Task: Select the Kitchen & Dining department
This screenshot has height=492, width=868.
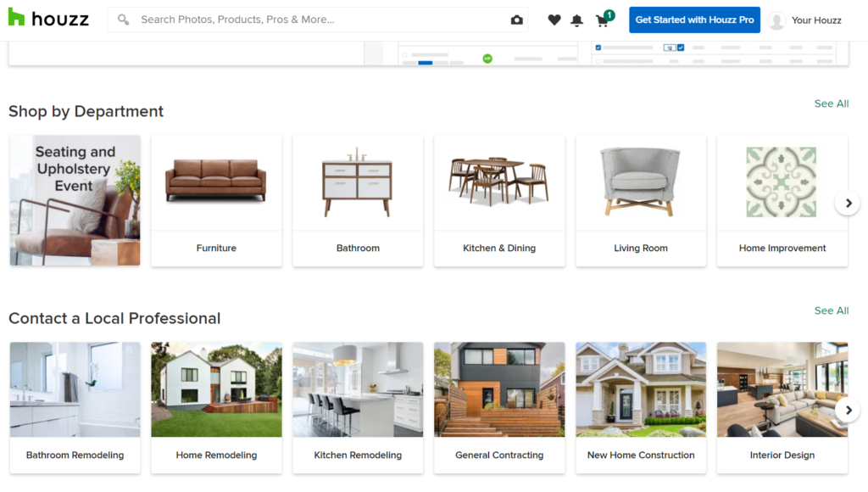Action: click(498, 200)
